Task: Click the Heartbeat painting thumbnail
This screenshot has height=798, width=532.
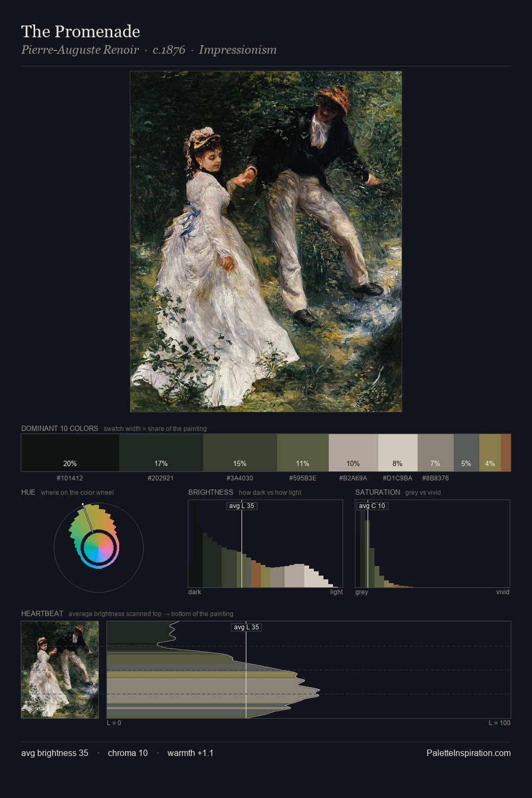Action: tap(60, 670)
